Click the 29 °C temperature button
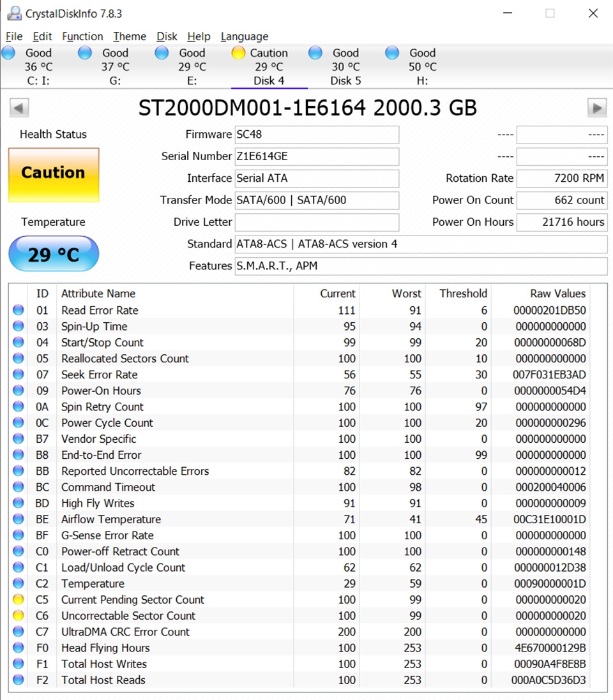 (x=54, y=255)
